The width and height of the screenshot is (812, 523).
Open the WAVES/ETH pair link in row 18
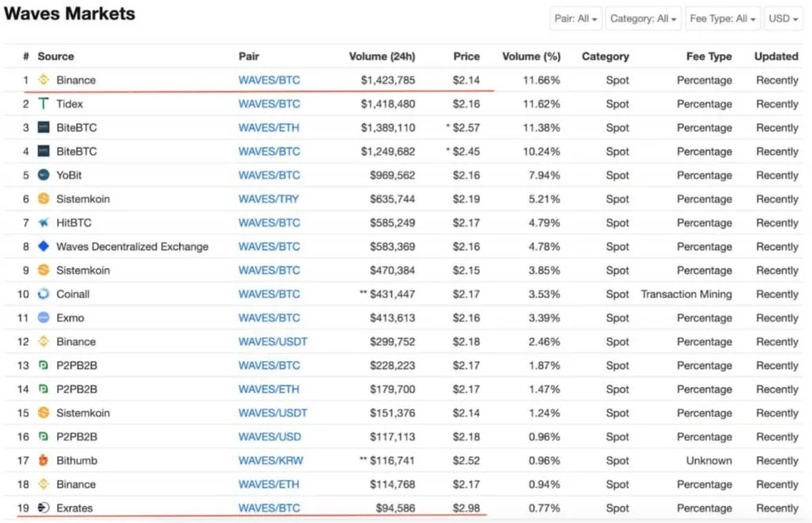coord(269,485)
